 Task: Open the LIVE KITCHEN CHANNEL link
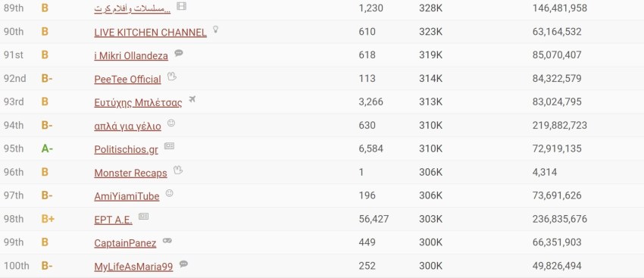(150, 33)
